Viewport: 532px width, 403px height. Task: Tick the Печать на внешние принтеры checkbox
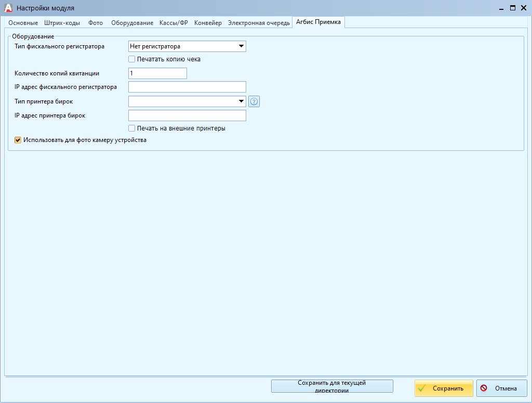(131, 128)
